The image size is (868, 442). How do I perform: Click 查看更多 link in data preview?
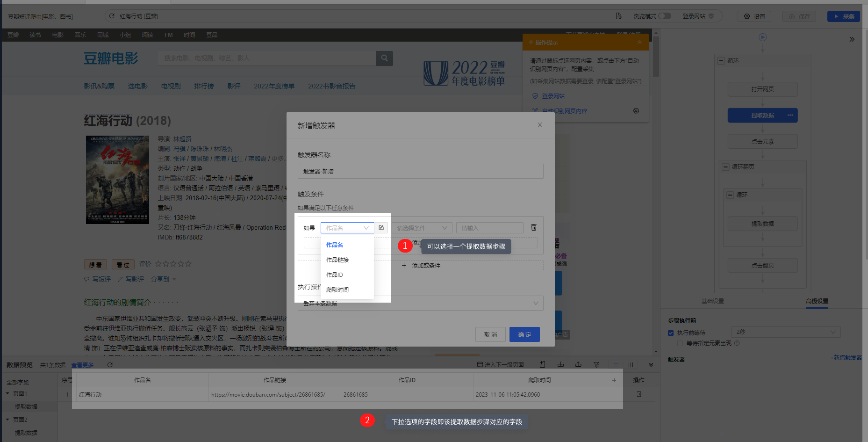pyautogui.click(x=82, y=365)
